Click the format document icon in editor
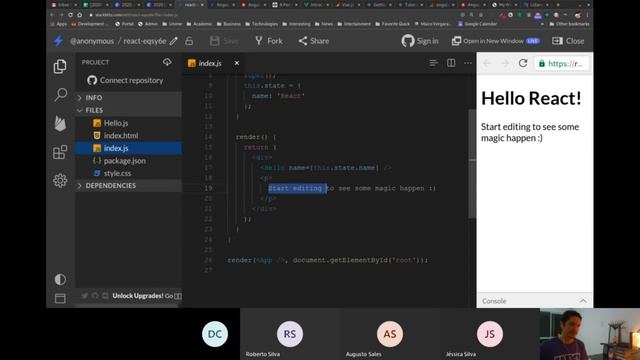 [433, 63]
